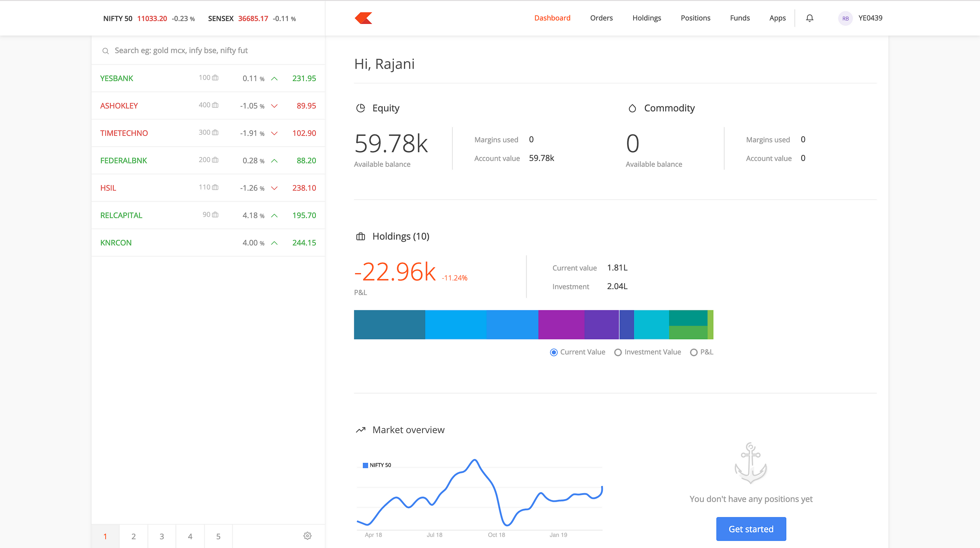This screenshot has width=980, height=548.
Task: Click ASHOKLEY holdings briefcase icon
Action: 215,105
